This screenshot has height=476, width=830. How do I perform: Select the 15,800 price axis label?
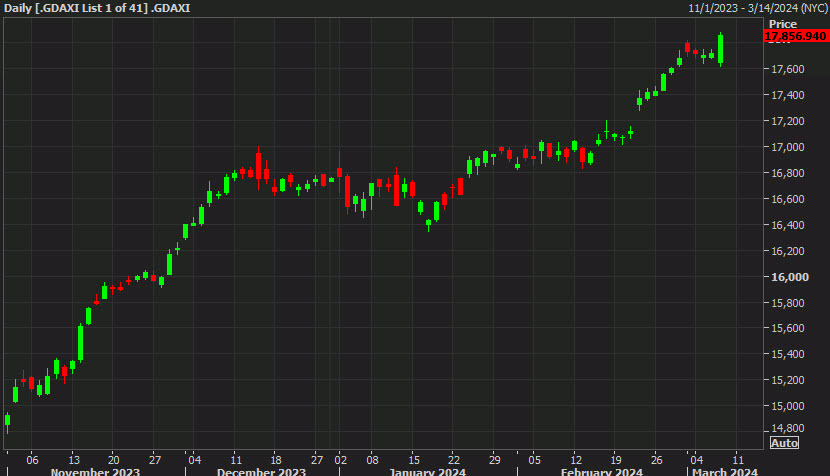coord(788,303)
